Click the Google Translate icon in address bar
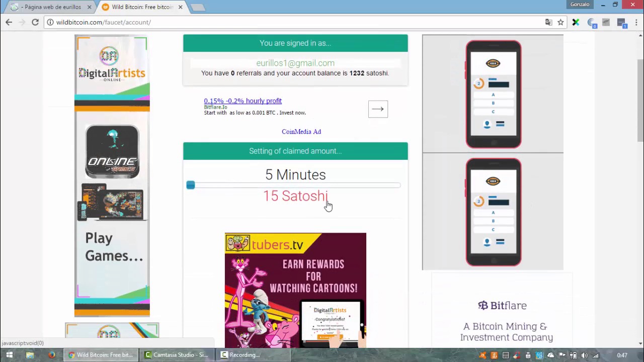Viewport: 644px width, 362px height. tap(548, 22)
